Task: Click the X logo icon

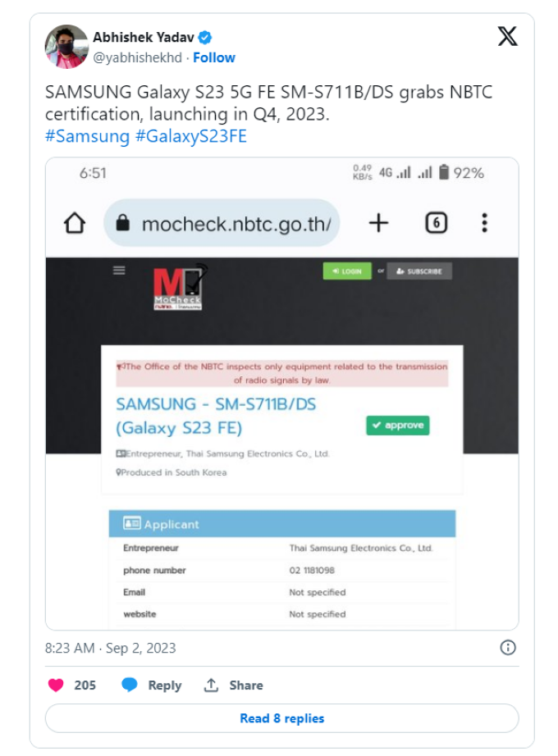Action: click(507, 37)
